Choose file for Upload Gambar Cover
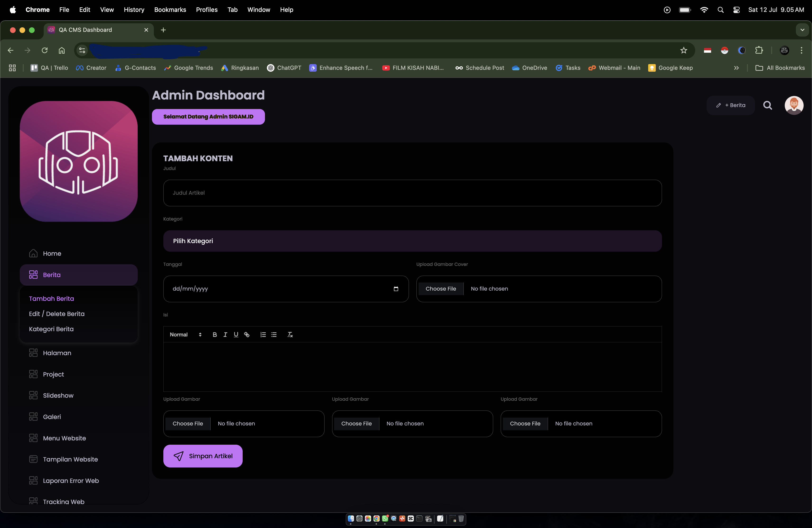 tap(440, 289)
